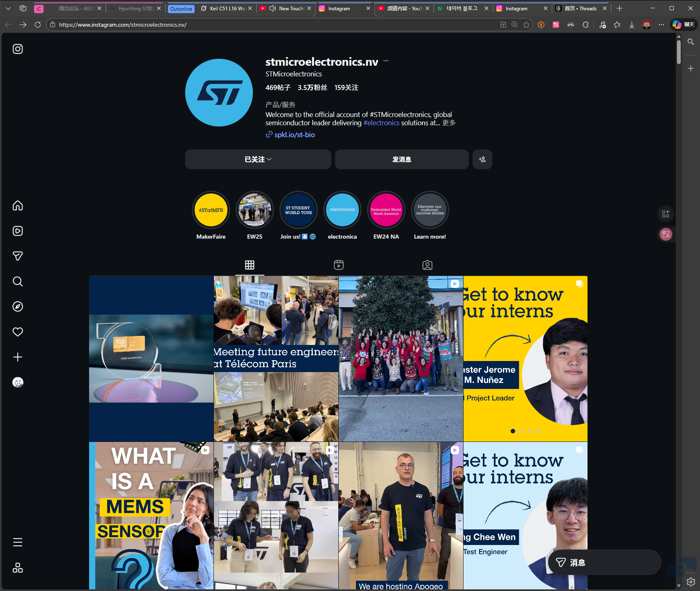The height and width of the screenshot is (591, 700).
Task: Open a new browser tab
Action: click(x=620, y=8)
